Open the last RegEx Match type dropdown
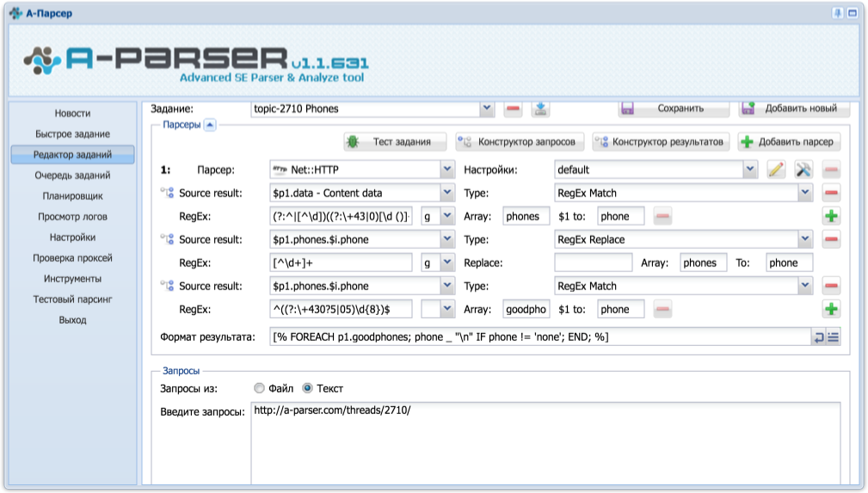This screenshot has width=868, height=493. click(x=805, y=286)
